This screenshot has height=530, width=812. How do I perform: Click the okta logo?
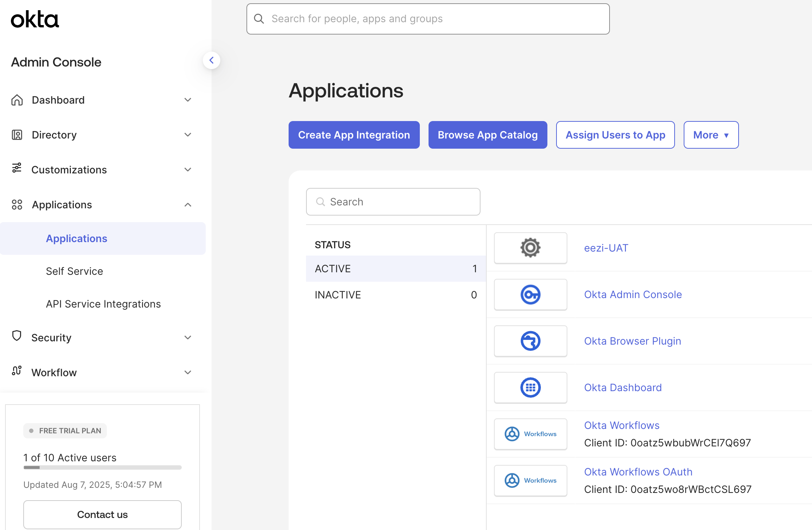(x=35, y=20)
